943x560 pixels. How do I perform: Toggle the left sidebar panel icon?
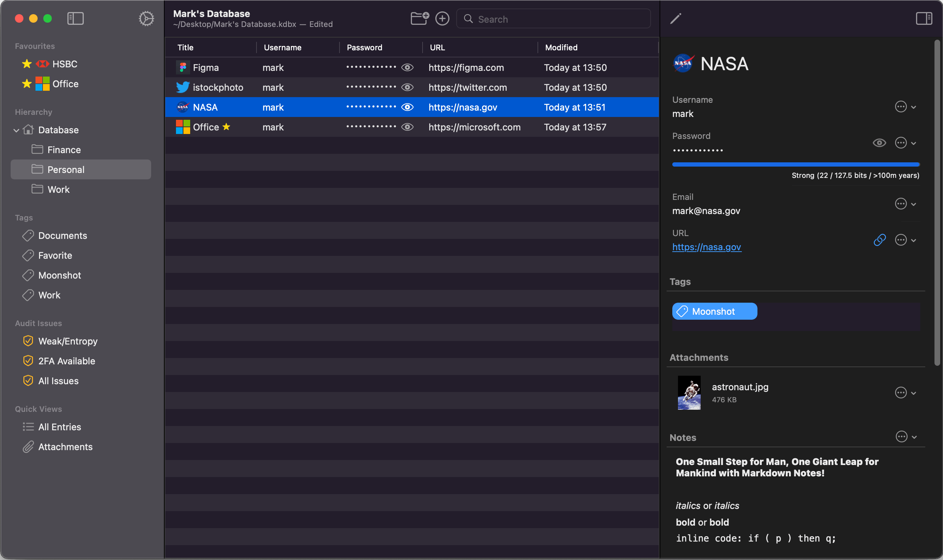[76, 18]
